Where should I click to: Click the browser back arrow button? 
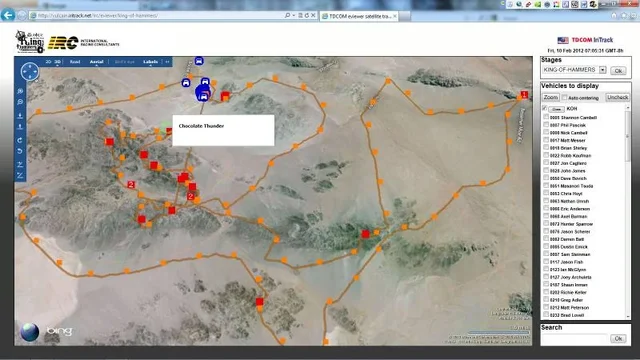pos(8,15)
